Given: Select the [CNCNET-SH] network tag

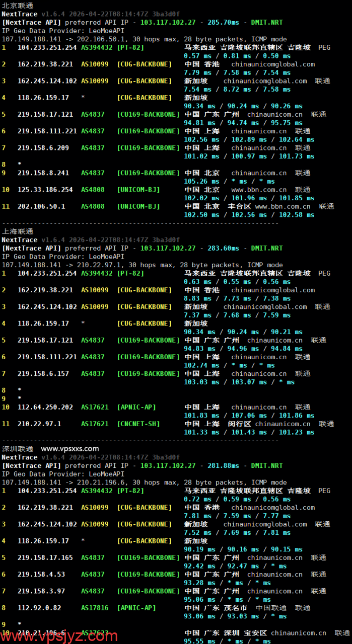Looking at the screenshot, I should (138, 424).
